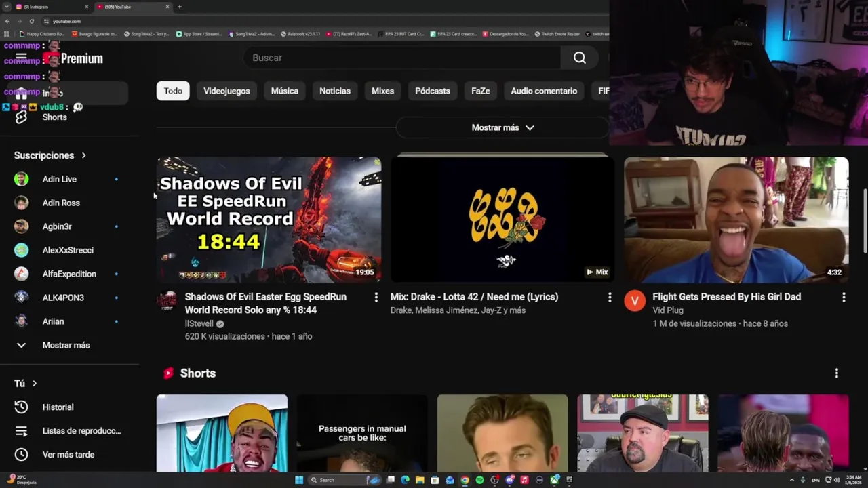
Task: Click the Adin Live channel avatar
Action: click(21, 179)
